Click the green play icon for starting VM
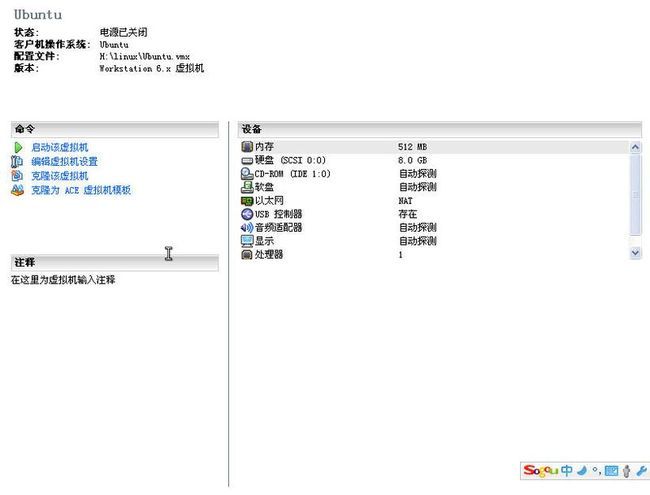 (18, 147)
